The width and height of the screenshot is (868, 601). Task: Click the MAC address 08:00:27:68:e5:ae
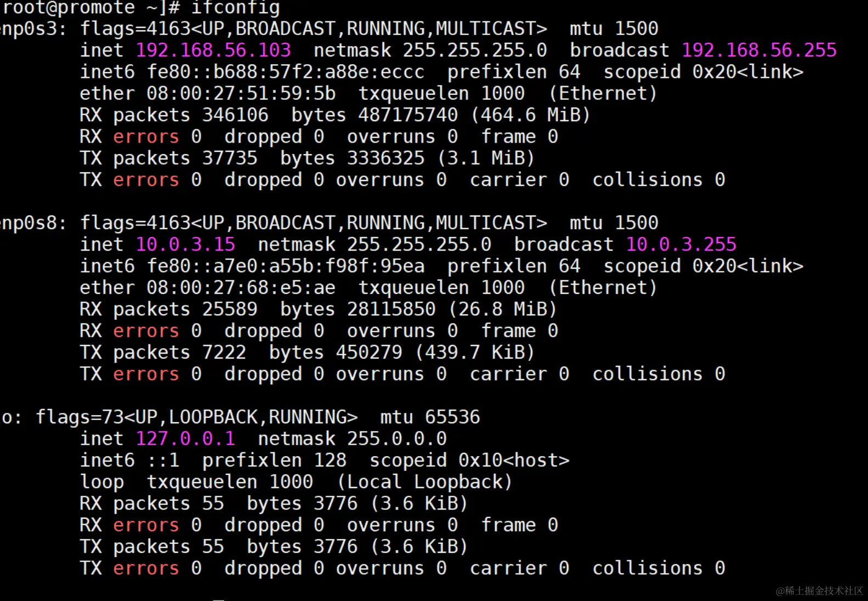pyautogui.click(x=241, y=287)
